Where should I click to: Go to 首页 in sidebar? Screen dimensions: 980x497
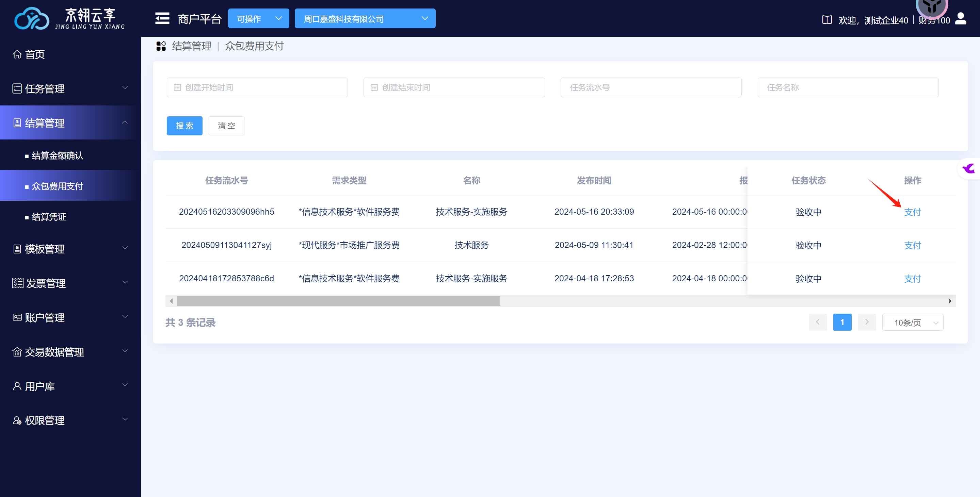[70, 54]
